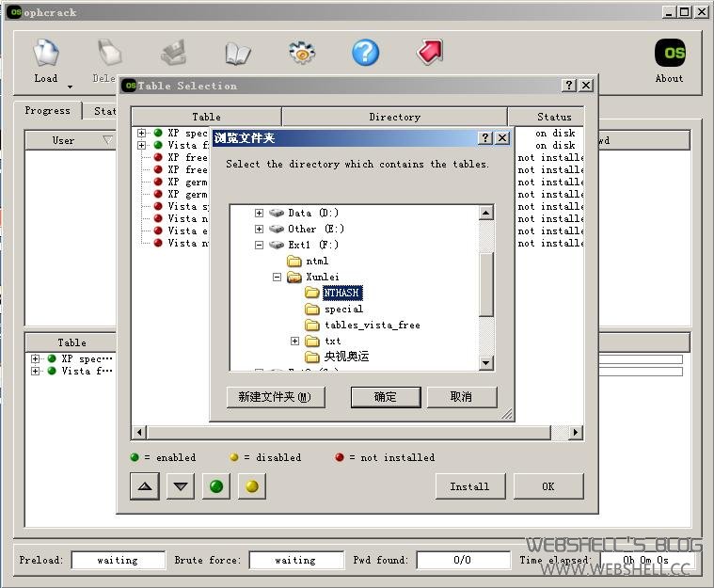The height and width of the screenshot is (588, 714).
Task: Click the Data (D:) drive icon
Action: click(x=277, y=213)
